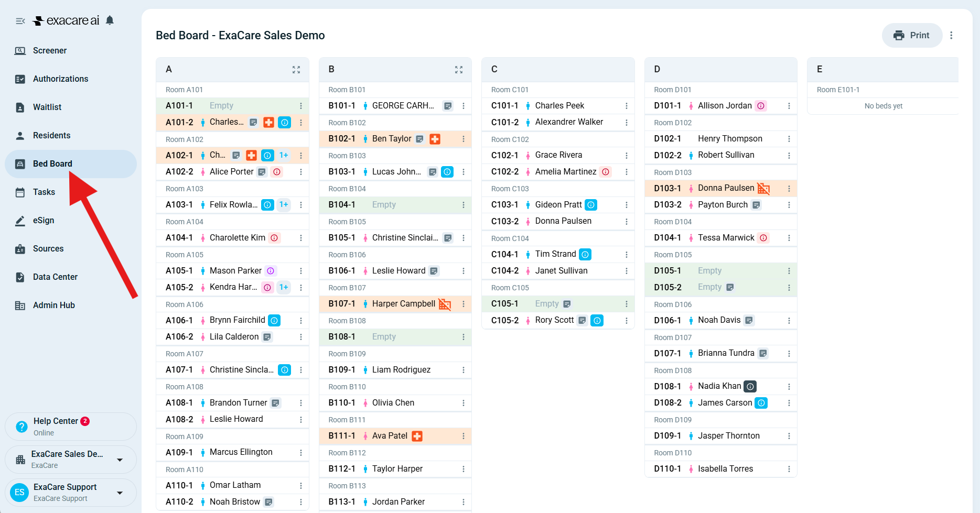Open ExaCare Support user account dropdown
The image size is (980, 513).
[71, 493]
